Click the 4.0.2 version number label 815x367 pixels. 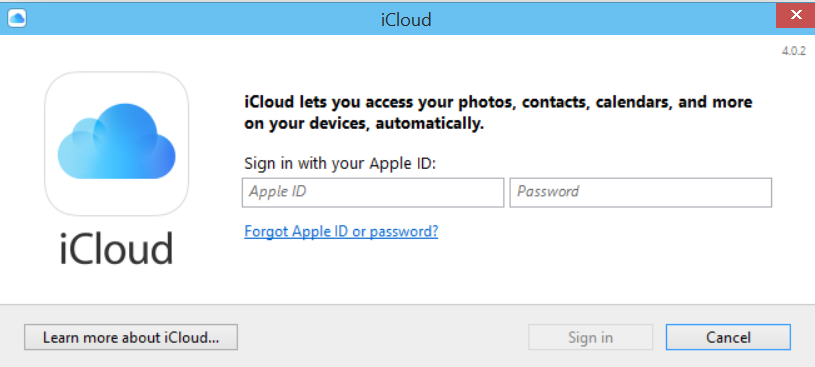[793, 51]
